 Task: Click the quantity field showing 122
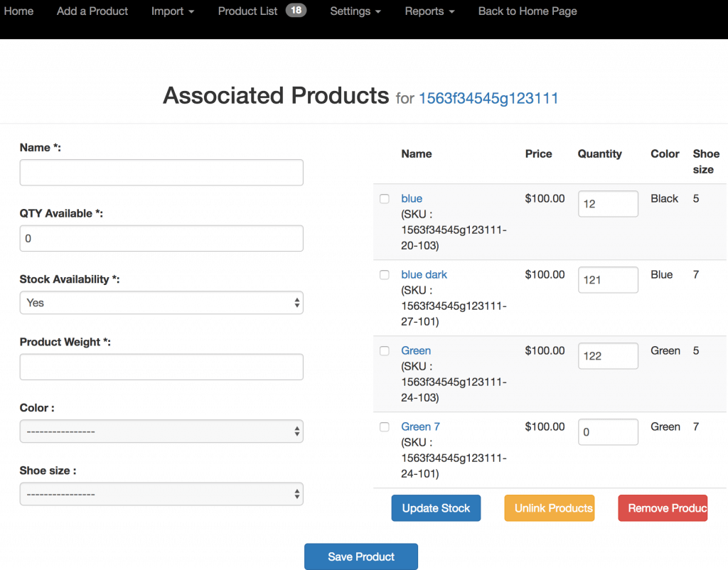coord(608,356)
